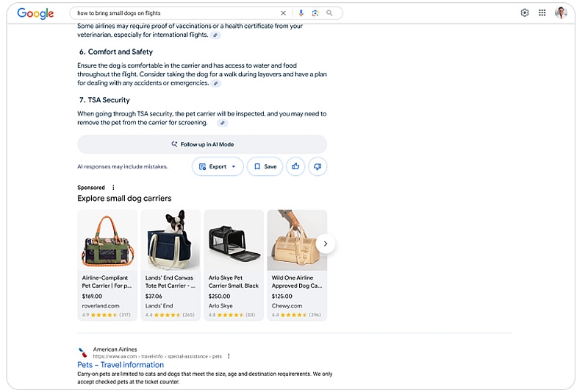The image size is (588, 390).
Task: Click the magnifying glass search icon
Action: (x=329, y=13)
